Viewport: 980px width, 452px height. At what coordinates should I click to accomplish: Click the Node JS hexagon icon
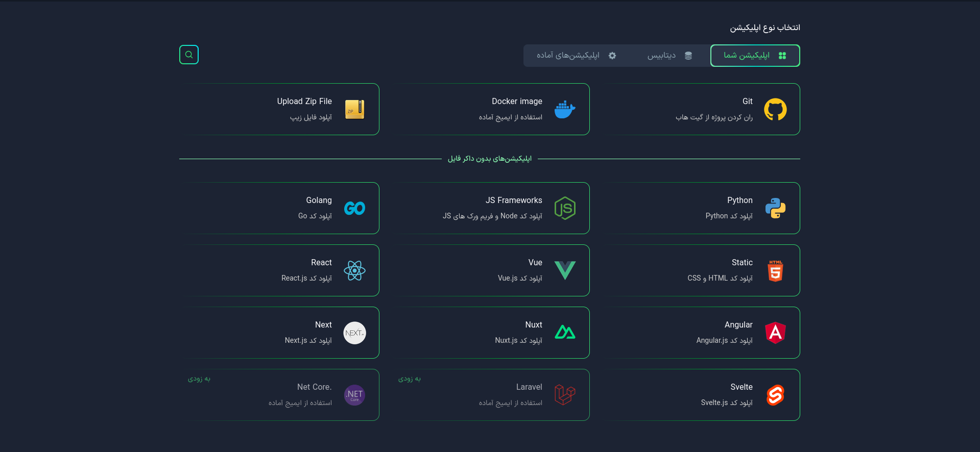(x=565, y=208)
